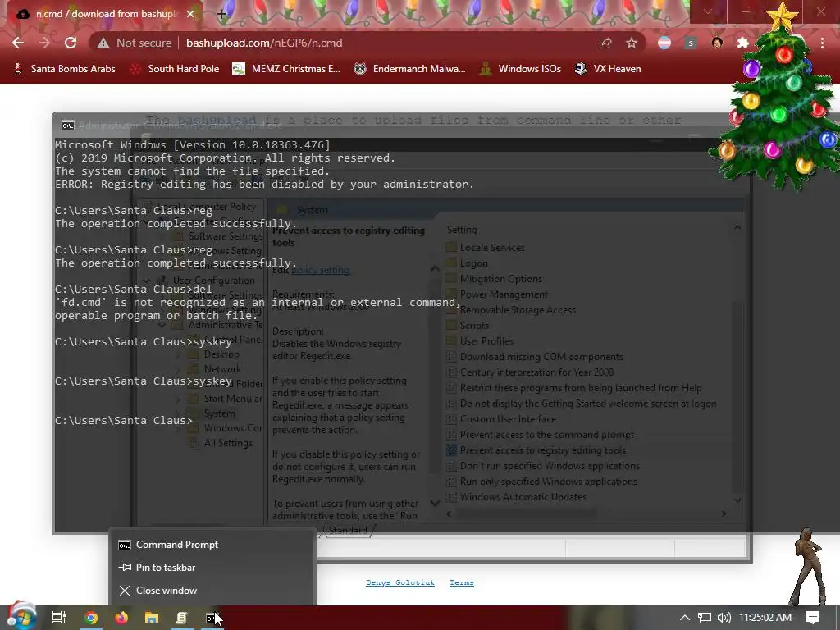Screen dimensions: 840x630
Task: Bookmark this page with the star
Action: [x=632, y=43]
